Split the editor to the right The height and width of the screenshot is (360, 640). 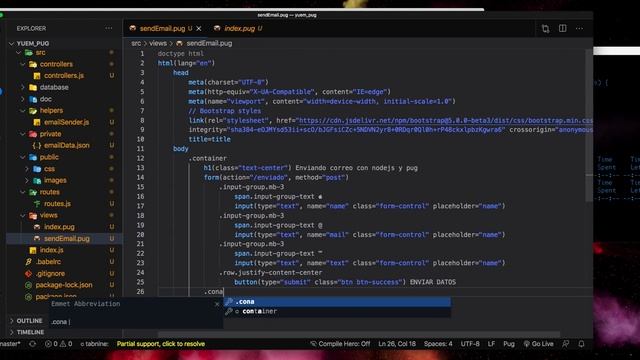tap(562, 28)
